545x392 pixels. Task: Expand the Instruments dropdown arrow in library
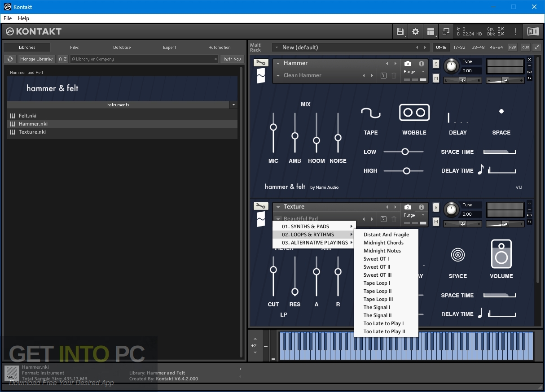click(233, 105)
